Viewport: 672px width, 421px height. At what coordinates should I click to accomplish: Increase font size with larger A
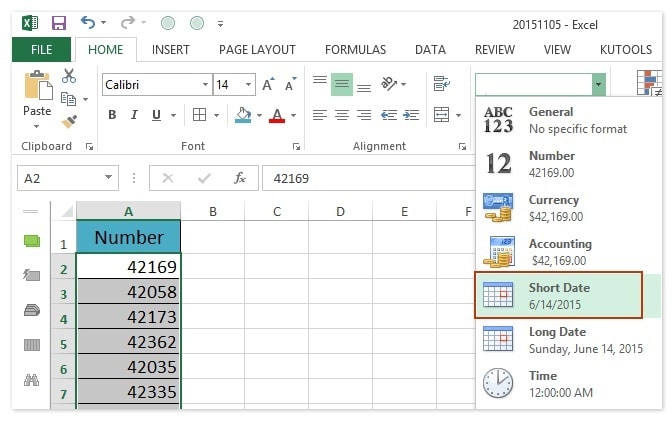click(268, 84)
